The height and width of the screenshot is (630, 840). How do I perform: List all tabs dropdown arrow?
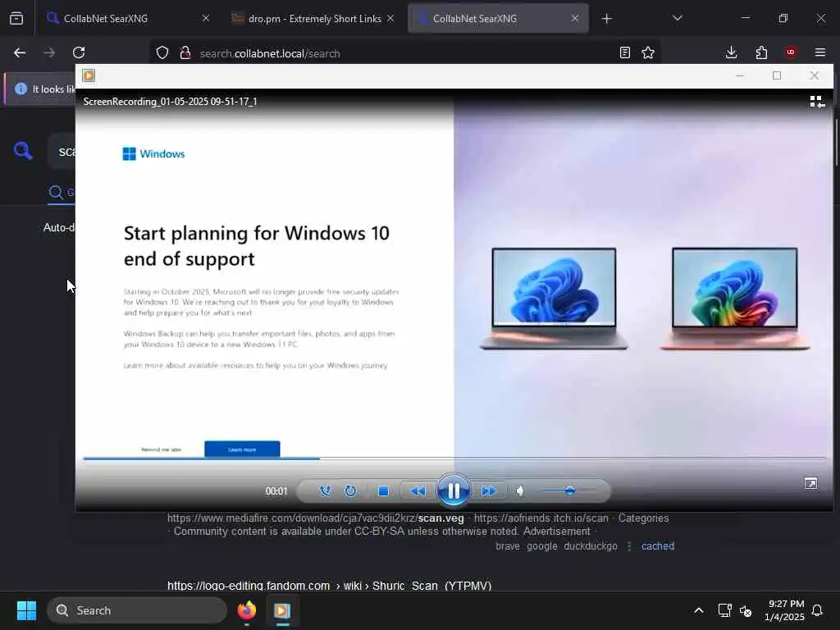pyautogui.click(x=677, y=18)
